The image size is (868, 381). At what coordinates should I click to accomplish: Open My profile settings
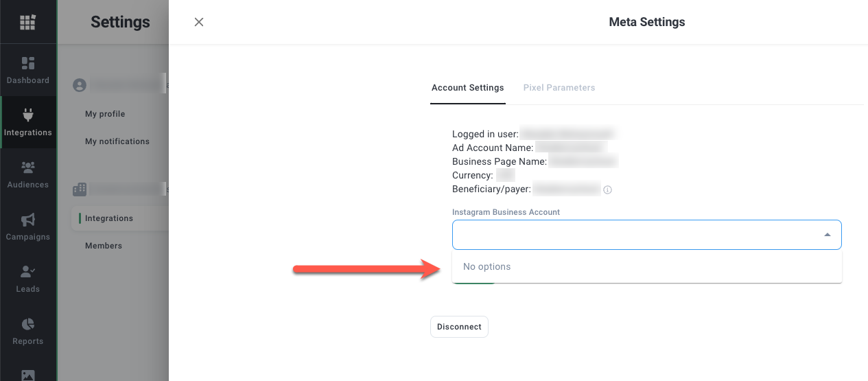tap(105, 114)
